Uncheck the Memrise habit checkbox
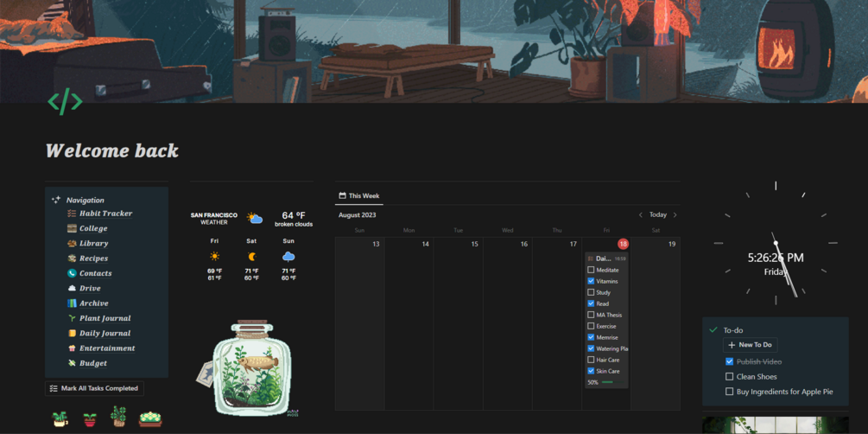This screenshot has width=868, height=434. (x=591, y=337)
